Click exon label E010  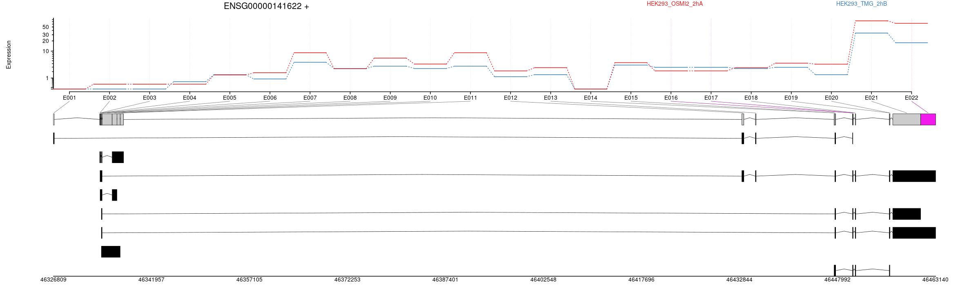point(430,98)
